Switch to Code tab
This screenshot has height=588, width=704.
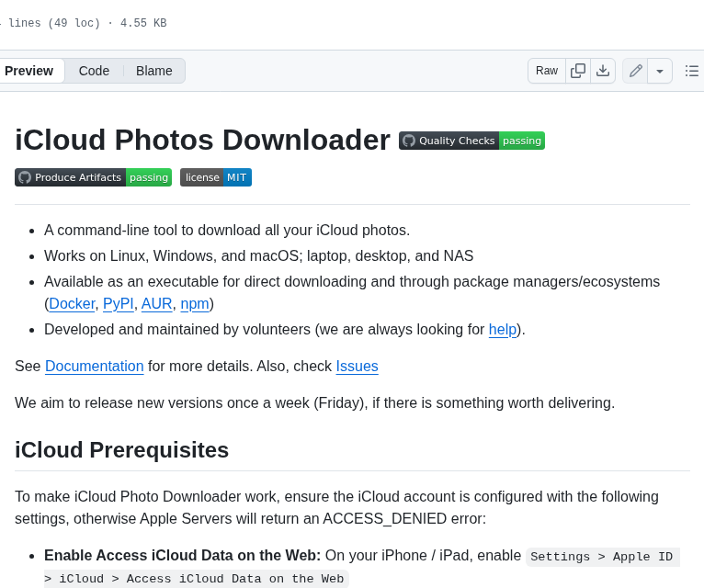(x=94, y=71)
